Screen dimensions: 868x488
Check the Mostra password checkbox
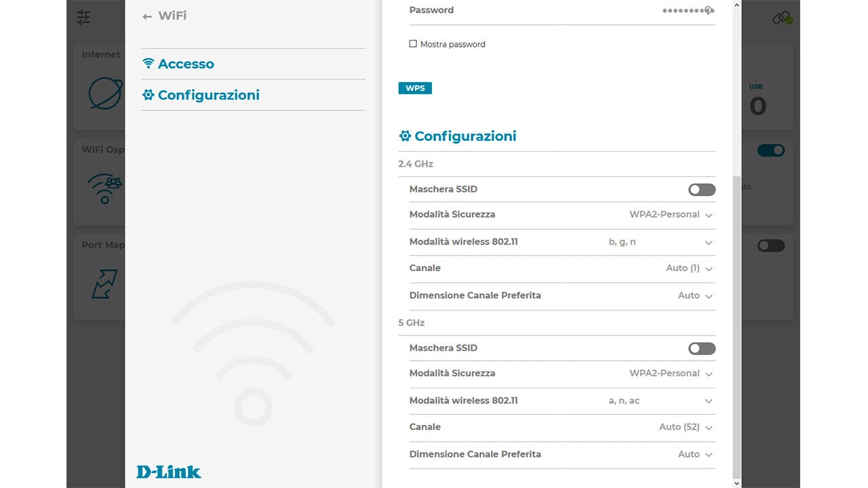[x=413, y=44]
